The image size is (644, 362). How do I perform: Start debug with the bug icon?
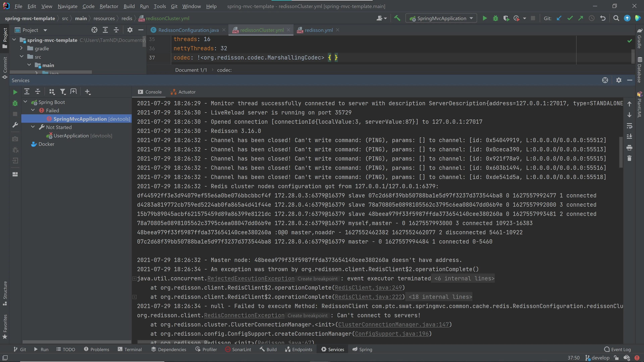coord(495,18)
